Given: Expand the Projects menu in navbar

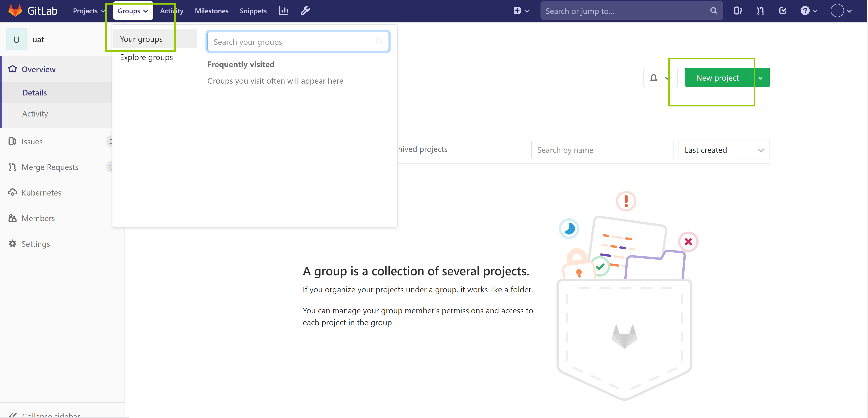Looking at the screenshot, I should [x=89, y=11].
